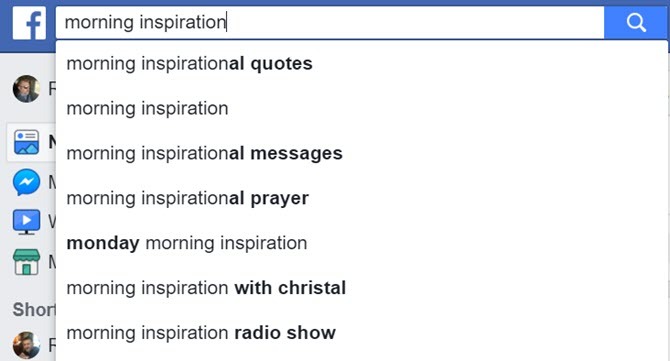Click the Shortcuts section heading

pyautogui.click(x=34, y=310)
